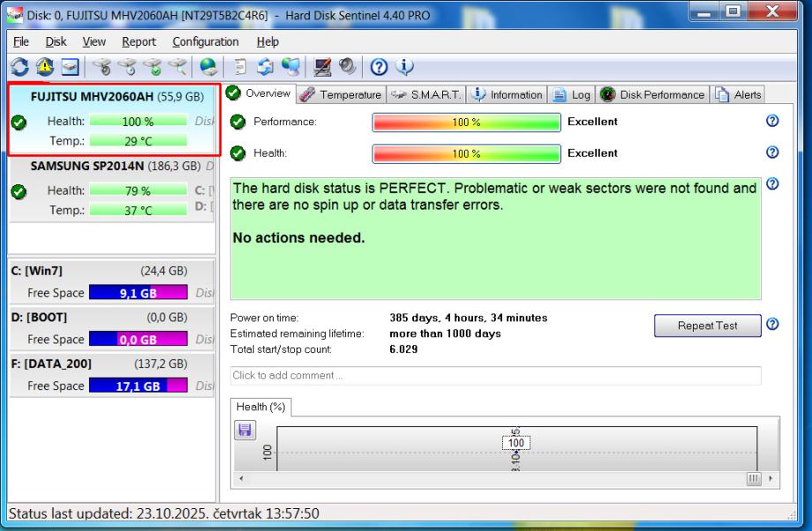Click the document with blue arrows icon
Viewport: 812px width, 531px height.
266,67
